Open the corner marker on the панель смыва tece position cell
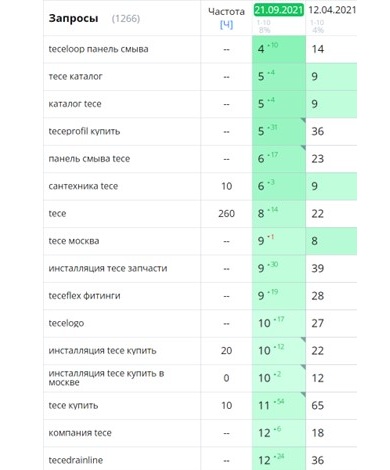 [x=303, y=147]
